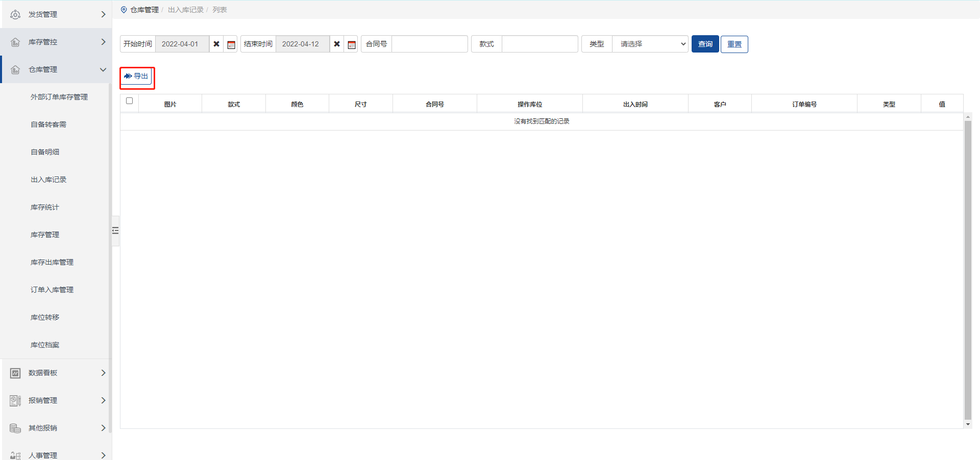Viewport: 980px width, 460px height.
Task: Click the sidebar collapse handle icon
Action: pos(115,231)
